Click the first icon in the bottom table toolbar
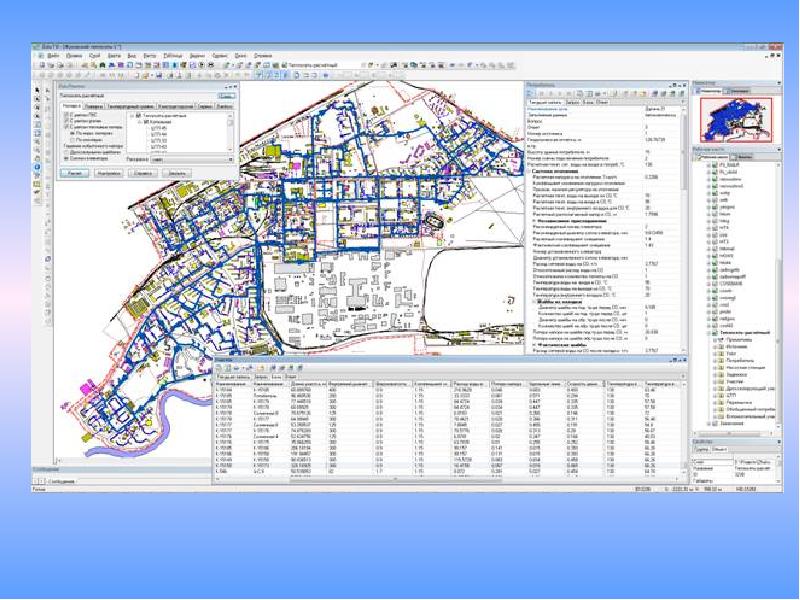Screen dimensions: 800x600 (x=217, y=370)
